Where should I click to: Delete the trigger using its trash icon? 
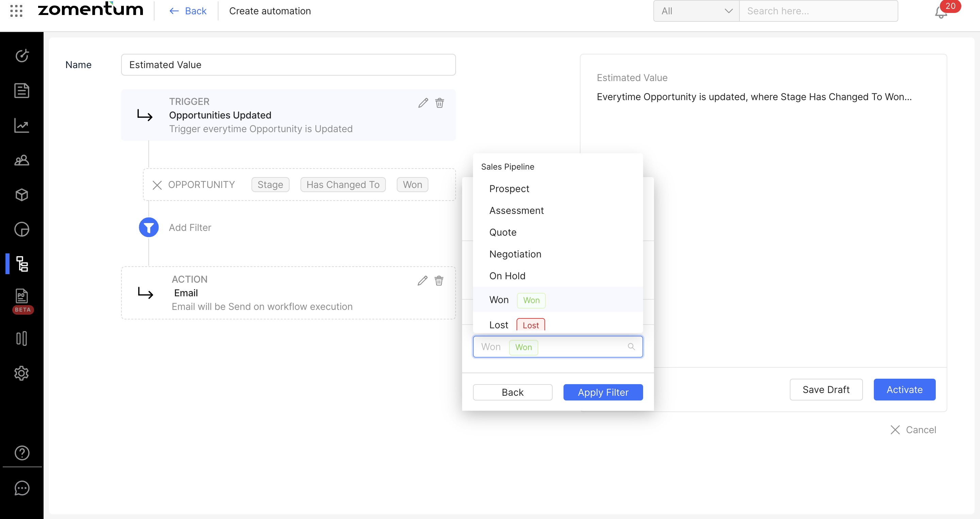point(439,103)
